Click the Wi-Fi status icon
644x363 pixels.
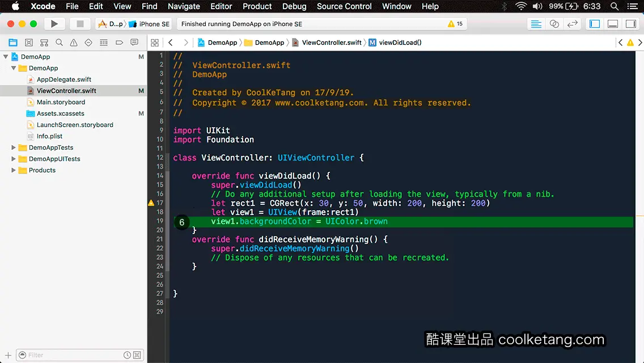point(521,6)
